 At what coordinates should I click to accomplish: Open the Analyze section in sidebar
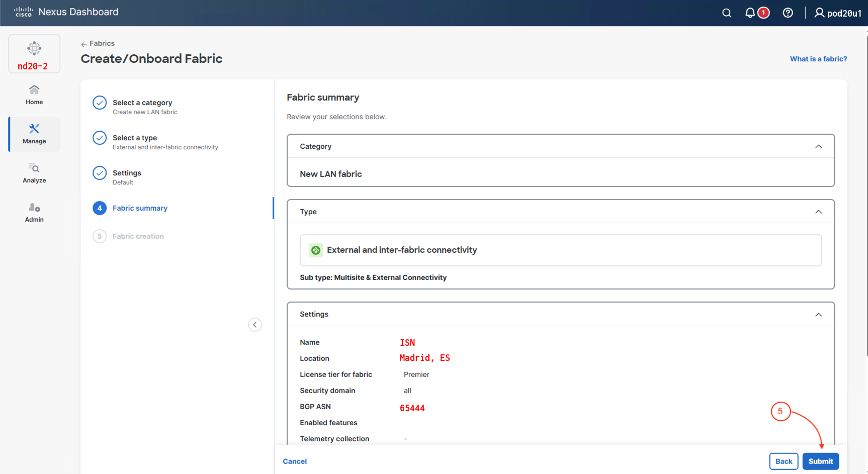[x=34, y=173]
